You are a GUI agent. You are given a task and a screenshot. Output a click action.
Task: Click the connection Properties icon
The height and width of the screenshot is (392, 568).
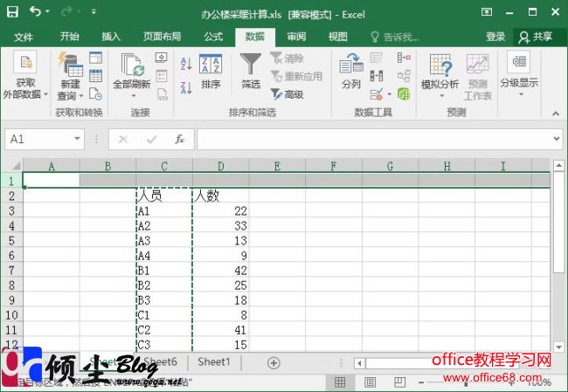(161, 76)
